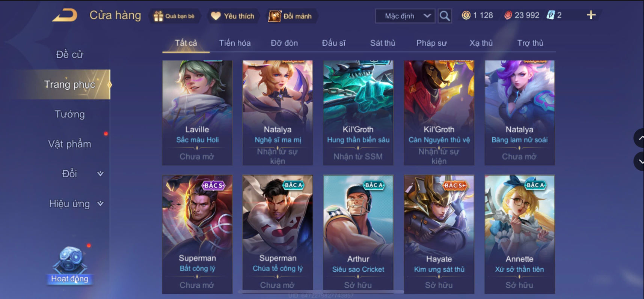Image resolution: width=644 pixels, height=299 pixels.
Task: Click the magnifier search icon
Action: [x=445, y=16]
